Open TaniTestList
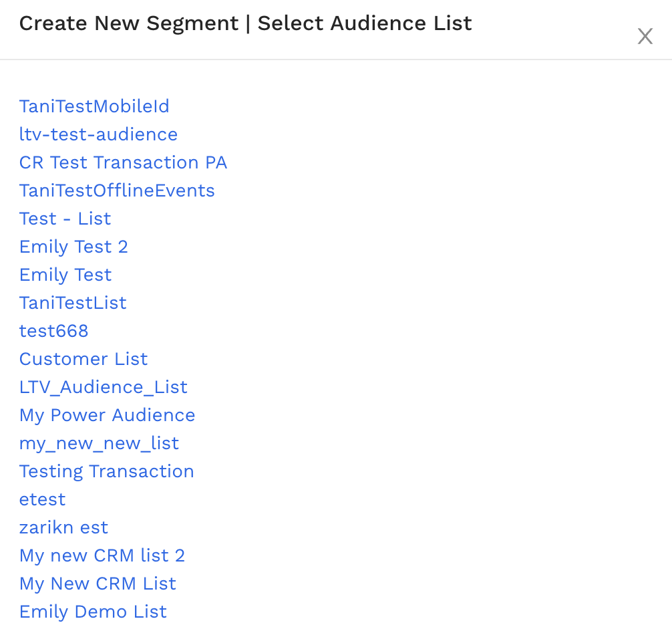Image resolution: width=672 pixels, height=623 pixels. 72,303
